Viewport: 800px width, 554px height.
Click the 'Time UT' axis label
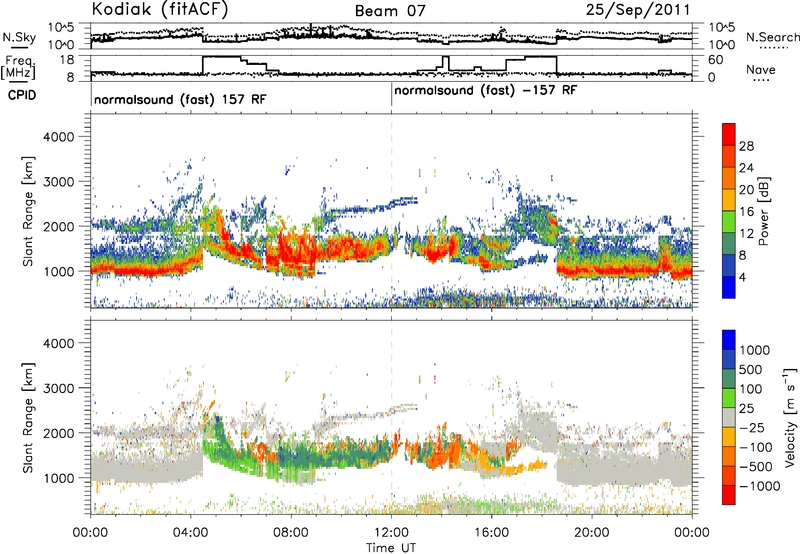point(391,548)
